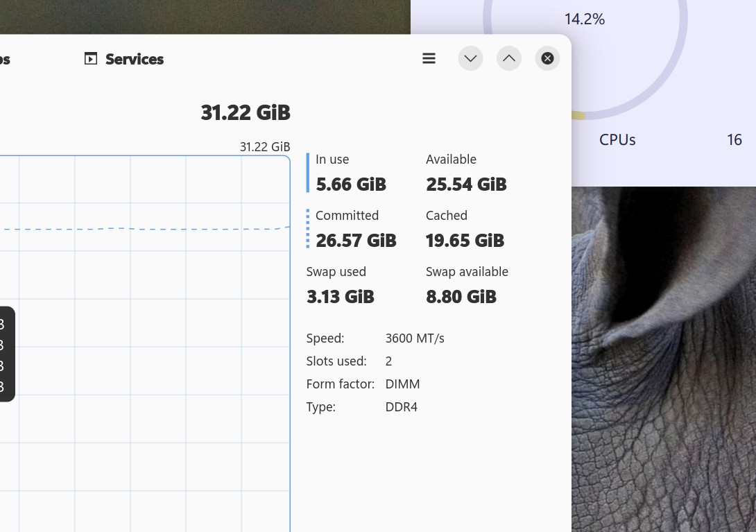The width and height of the screenshot is (756, 532).
Task: Click the 3600 MT/s speed value
Action: point(415,338)
